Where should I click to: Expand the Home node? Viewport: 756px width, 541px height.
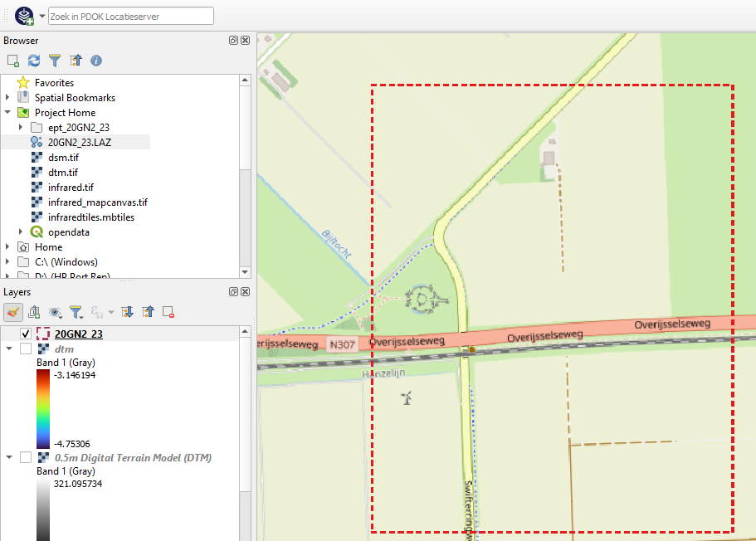pyautogui.click(x=7, y=247)
